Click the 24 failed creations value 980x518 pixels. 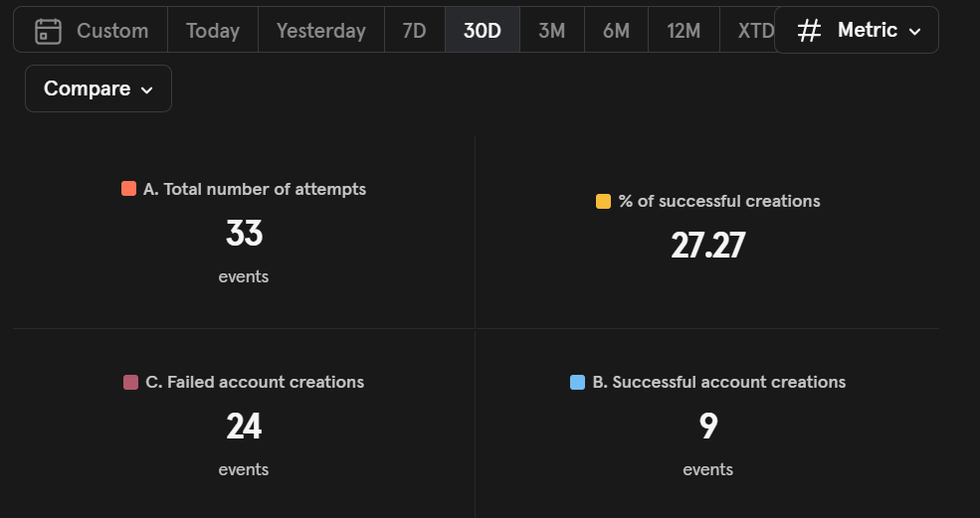tap(244, 427)
